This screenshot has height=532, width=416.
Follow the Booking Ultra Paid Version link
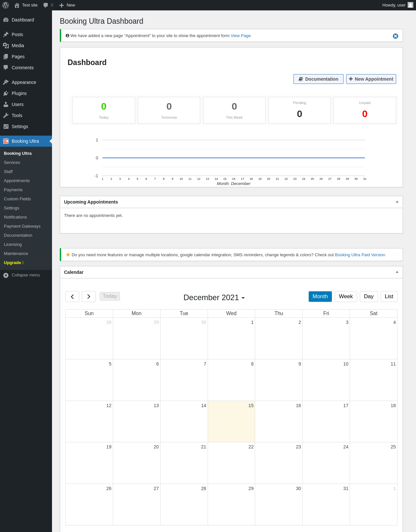click(360, 255)
